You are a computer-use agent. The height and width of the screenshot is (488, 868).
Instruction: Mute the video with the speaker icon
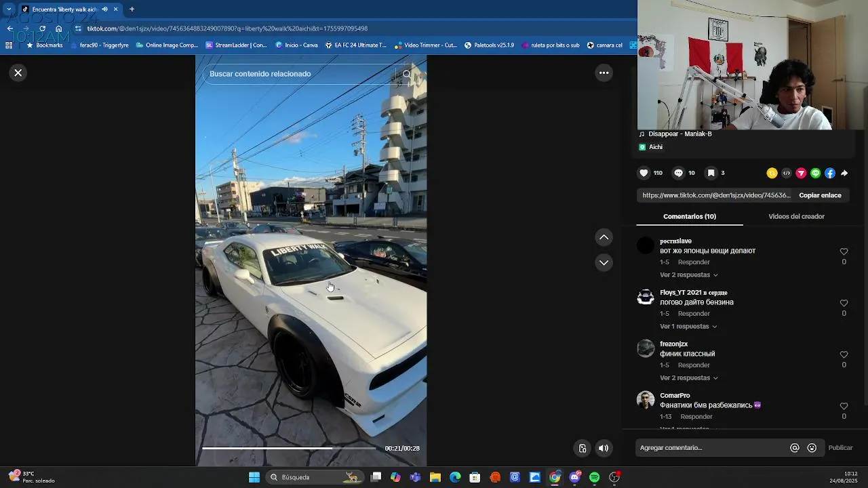tap(604, 448)
